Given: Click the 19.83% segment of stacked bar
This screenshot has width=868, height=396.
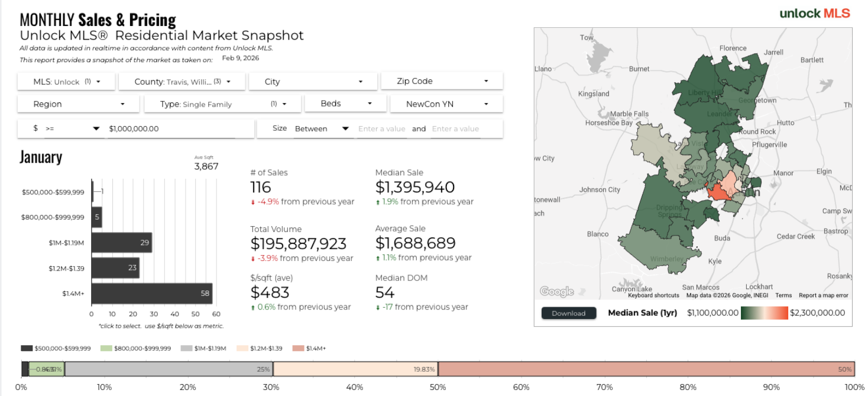Looking at the screenshot, I should (355, 369).
